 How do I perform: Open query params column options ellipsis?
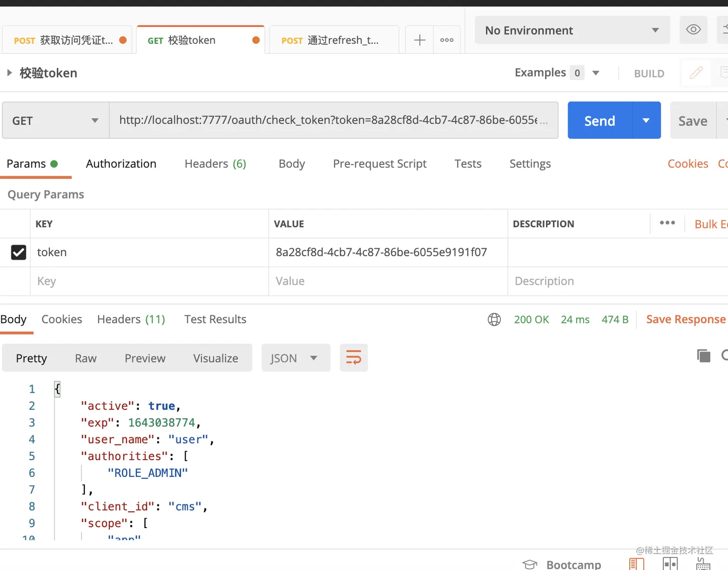pos(667,223)
